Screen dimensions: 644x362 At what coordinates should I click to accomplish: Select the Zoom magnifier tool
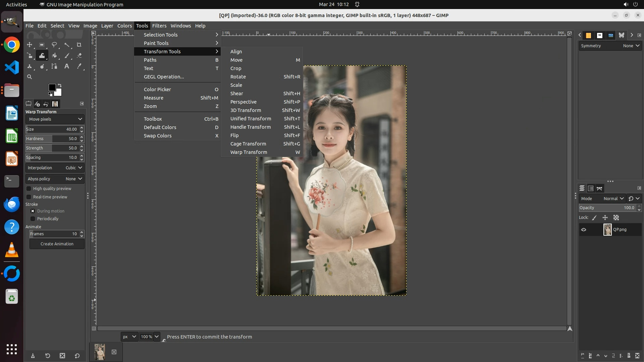click(x=30, y=77)
